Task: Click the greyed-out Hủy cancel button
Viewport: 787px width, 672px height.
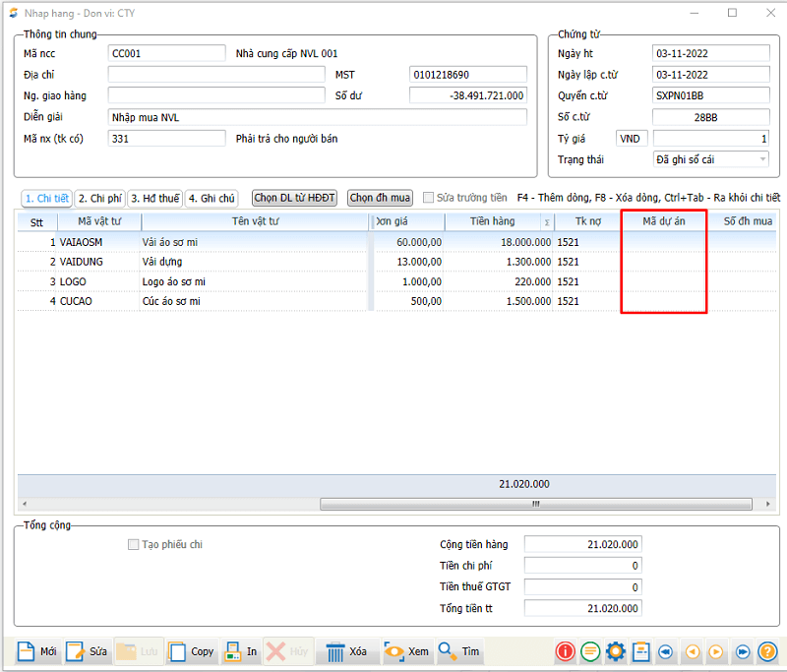Action: (288, 651)
